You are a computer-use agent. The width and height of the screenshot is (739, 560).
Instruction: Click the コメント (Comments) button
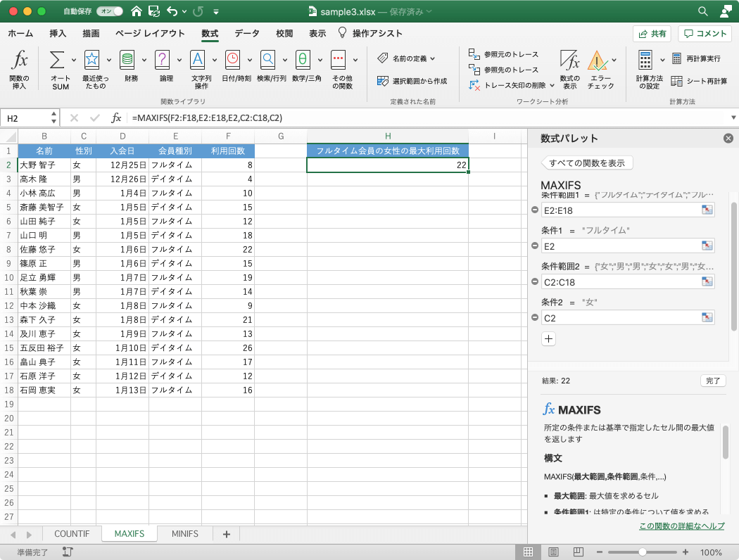click(705, 34)
